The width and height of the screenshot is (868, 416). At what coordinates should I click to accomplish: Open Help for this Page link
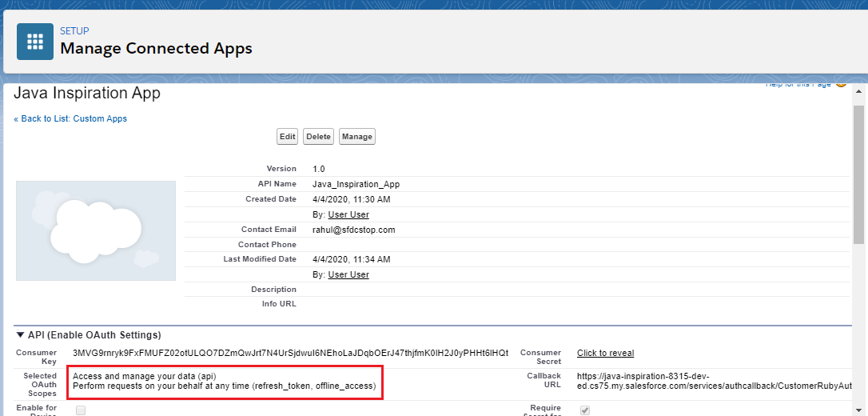[798, 84]
